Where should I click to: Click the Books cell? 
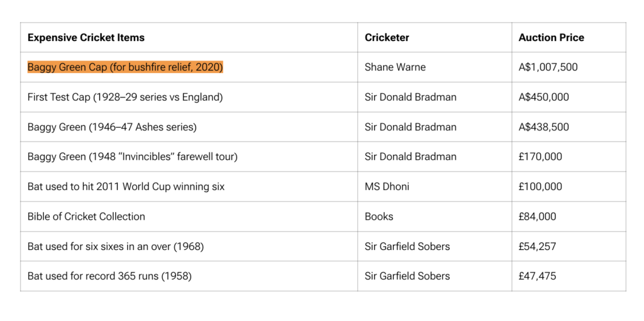click(x=379, y=217)
